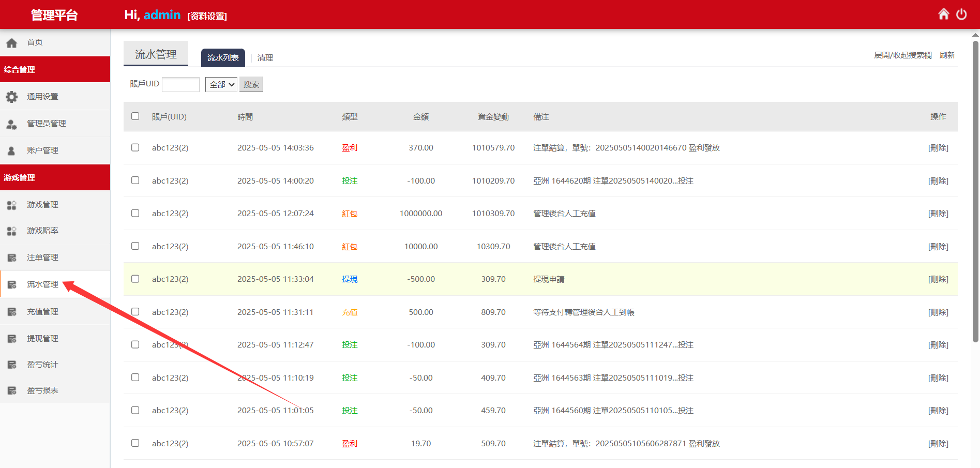Check the row dated 2025-05-05 11:12:47
Viewport: 980px width, 468px height.
point(135,344)
